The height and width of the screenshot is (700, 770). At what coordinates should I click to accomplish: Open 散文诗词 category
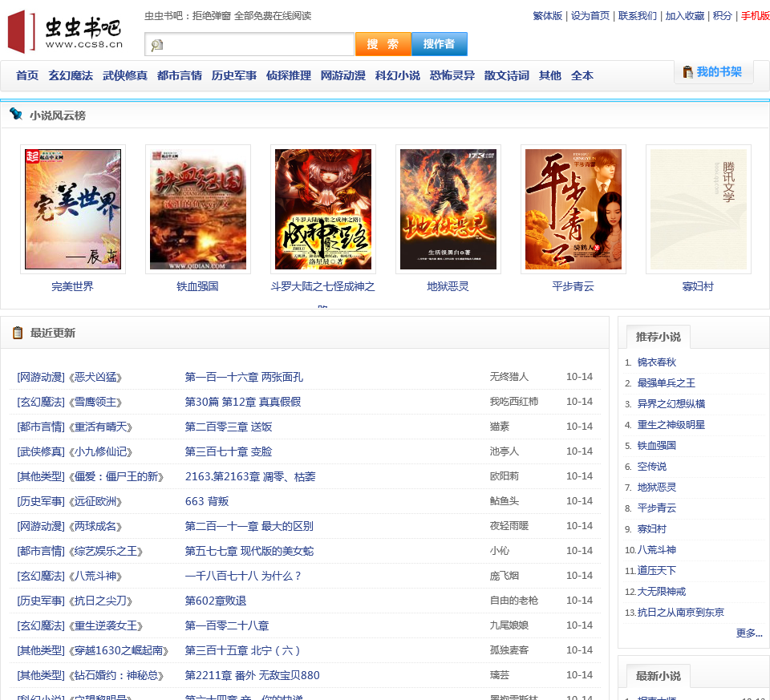click(x=507, y=75)
